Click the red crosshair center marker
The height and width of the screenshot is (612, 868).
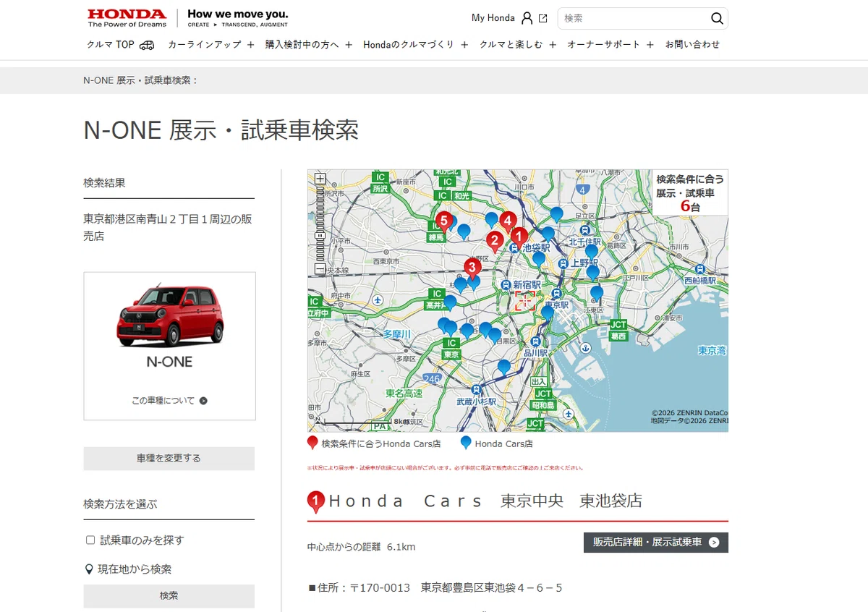pos(525,301)
